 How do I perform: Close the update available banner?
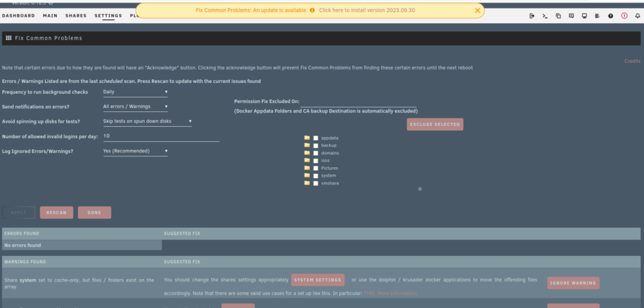(x=477, y=10)
